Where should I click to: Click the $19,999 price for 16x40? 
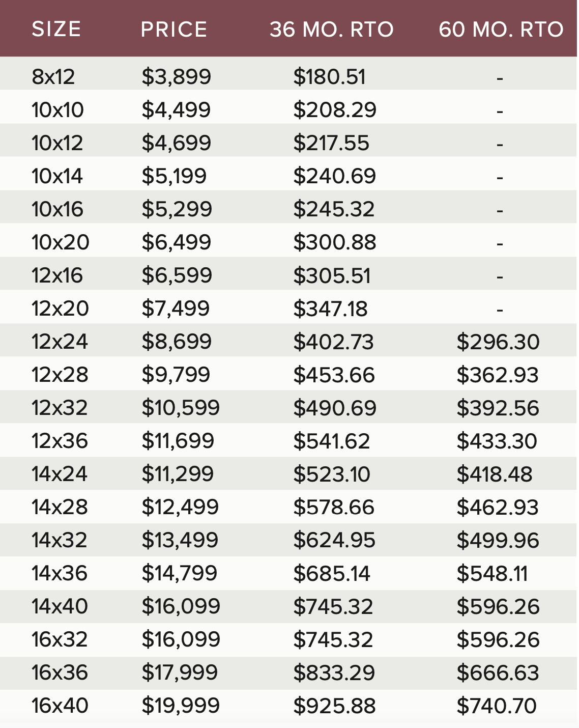[x=181, y=706]
